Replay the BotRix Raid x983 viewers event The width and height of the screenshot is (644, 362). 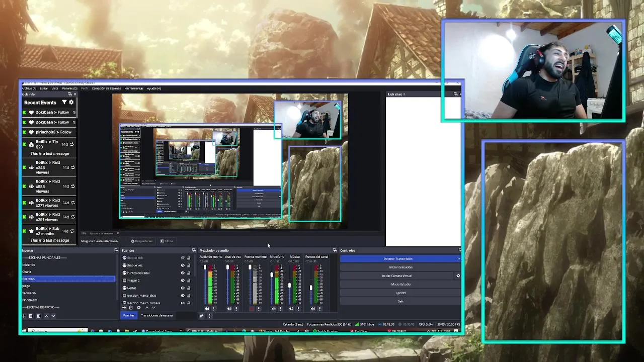[72, 187]
